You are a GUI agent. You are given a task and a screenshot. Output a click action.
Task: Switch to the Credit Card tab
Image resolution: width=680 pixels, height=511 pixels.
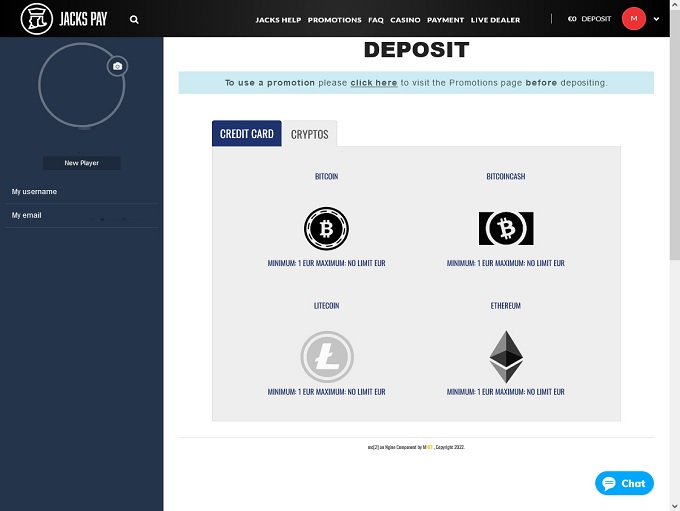246,134
